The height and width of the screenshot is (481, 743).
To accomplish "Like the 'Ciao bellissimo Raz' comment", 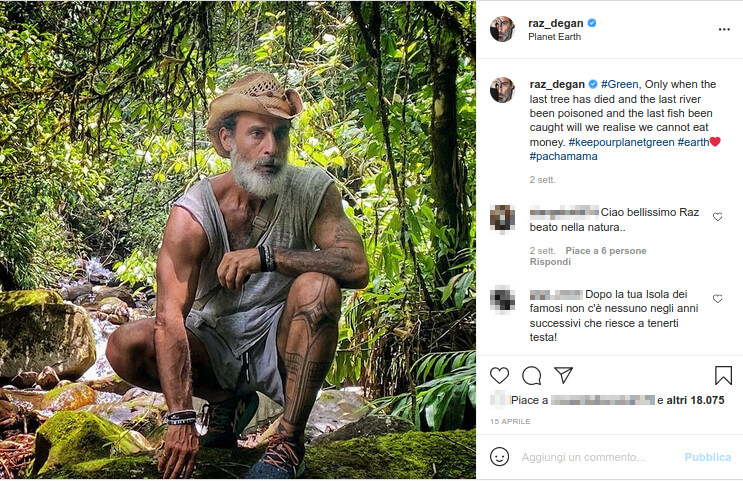I will pos(718,216).
